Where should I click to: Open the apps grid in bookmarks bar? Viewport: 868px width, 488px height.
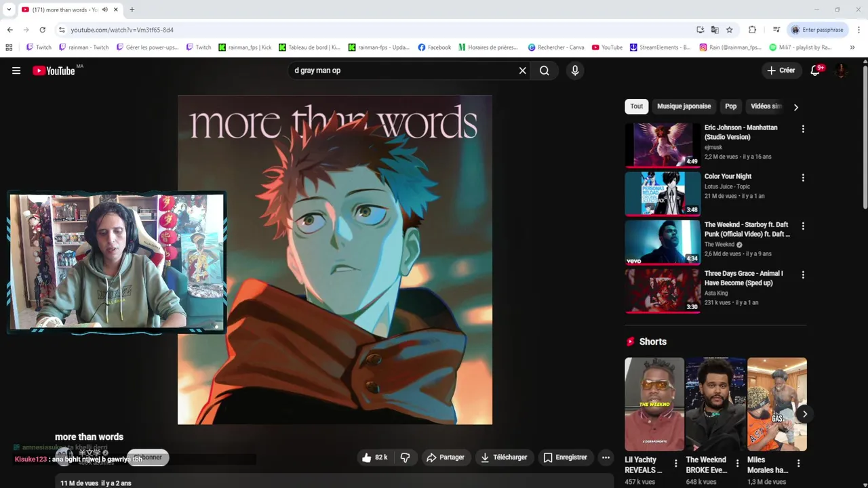click(9, 47)
